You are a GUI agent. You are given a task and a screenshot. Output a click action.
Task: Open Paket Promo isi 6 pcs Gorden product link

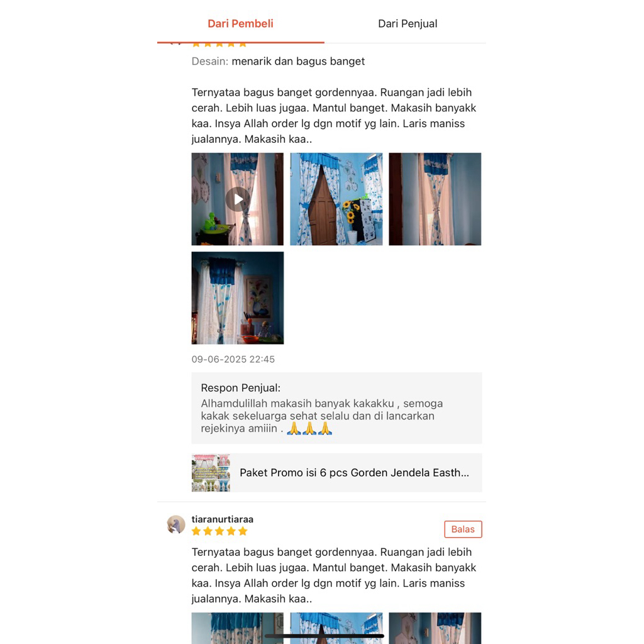337,473
